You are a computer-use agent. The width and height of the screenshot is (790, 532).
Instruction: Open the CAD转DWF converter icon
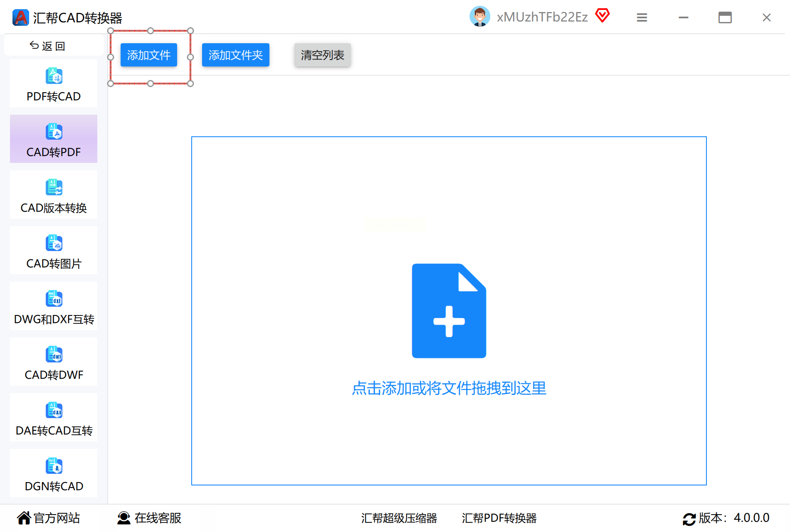[x=54, y=355]
